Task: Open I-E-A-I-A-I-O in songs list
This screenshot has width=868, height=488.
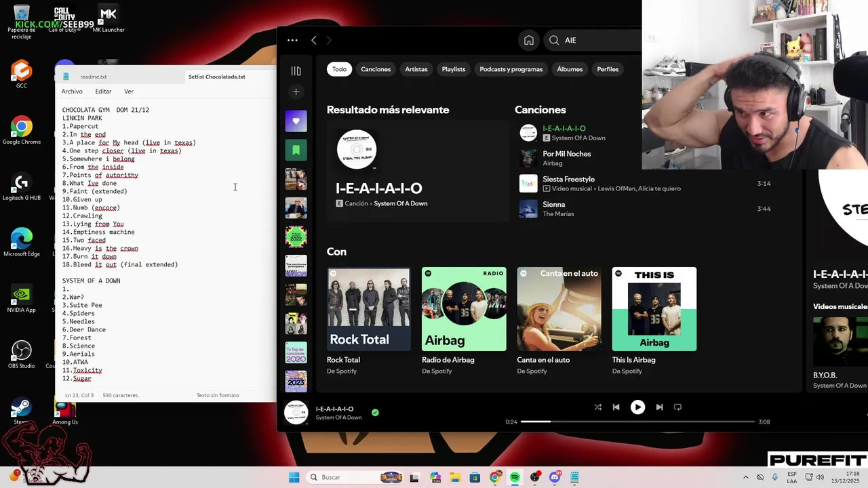Action: pos(564,128)
